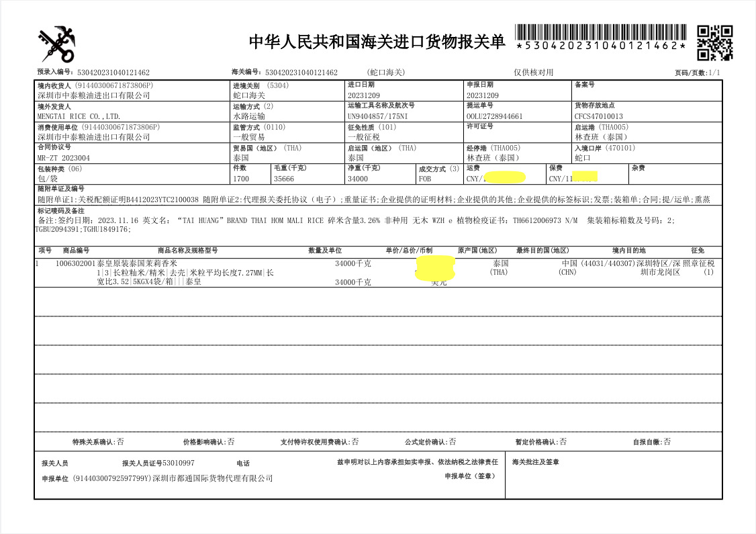Click 贸易国 value 泰国
The width and height of the screenshot is (756, 534).
(x=240, y=158)
